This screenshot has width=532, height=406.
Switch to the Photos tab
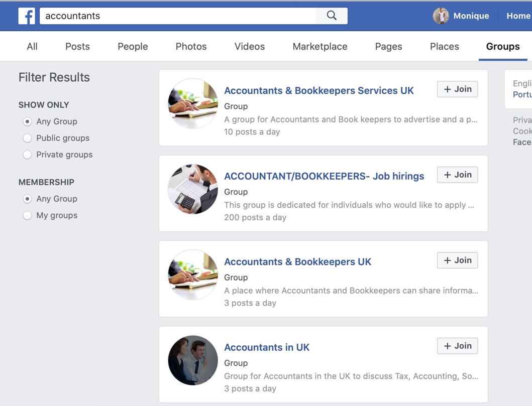(191, 47)
